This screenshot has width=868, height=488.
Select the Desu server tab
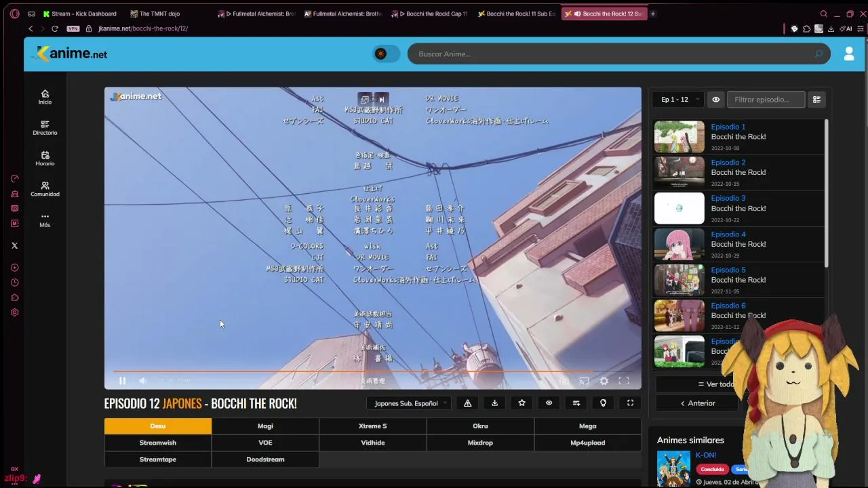(x=158, y=426)
